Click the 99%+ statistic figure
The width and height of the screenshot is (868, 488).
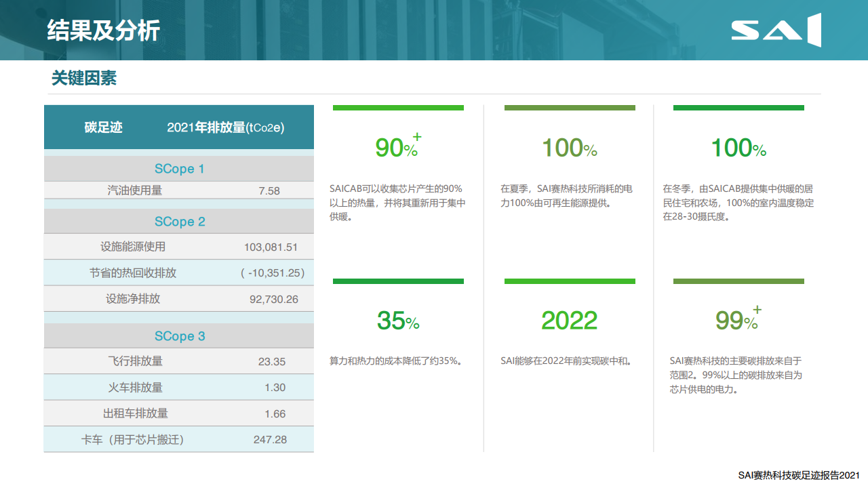click(738, 319)
